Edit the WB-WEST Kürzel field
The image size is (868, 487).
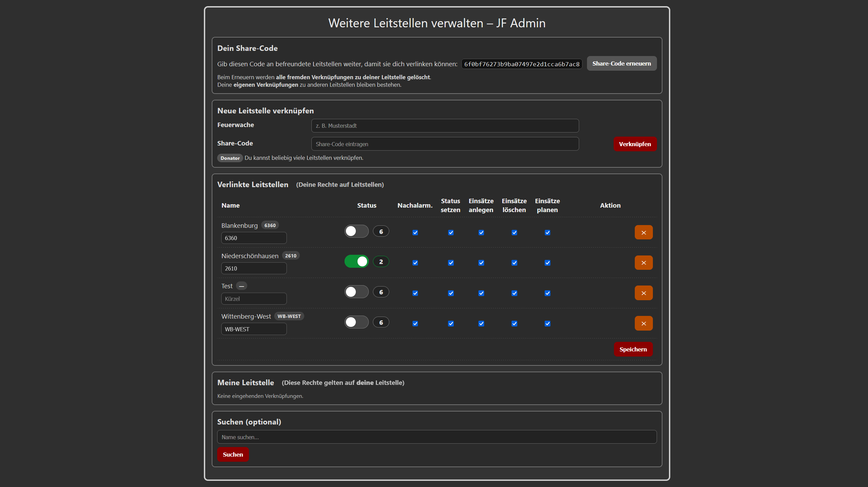click(x=254, y=329)
